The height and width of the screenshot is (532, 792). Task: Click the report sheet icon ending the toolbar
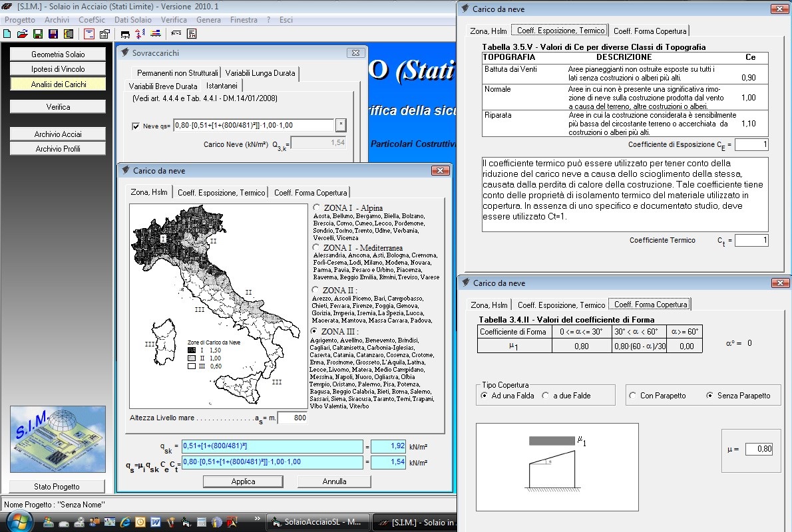pos(192,34)
